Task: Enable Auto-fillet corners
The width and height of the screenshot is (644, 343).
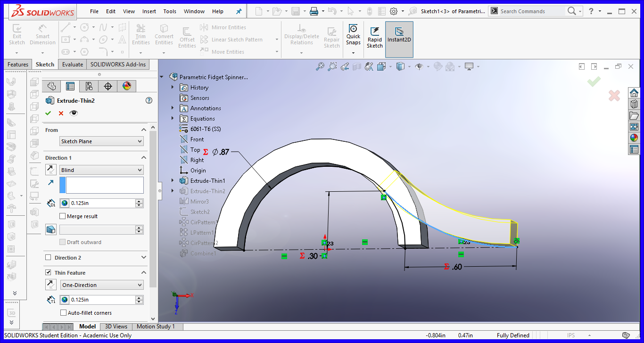Action: click(64, 312)
